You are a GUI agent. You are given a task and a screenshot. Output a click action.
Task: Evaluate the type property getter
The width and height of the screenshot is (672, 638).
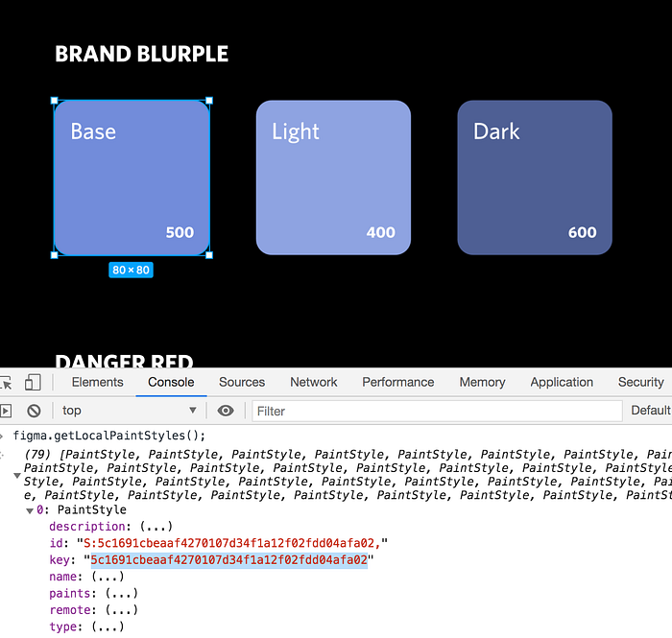point(108,626)
